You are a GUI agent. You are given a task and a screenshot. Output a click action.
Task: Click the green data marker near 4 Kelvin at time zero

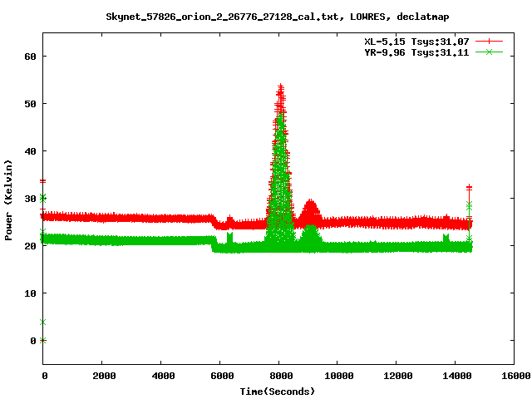click(x=42, y=322)
